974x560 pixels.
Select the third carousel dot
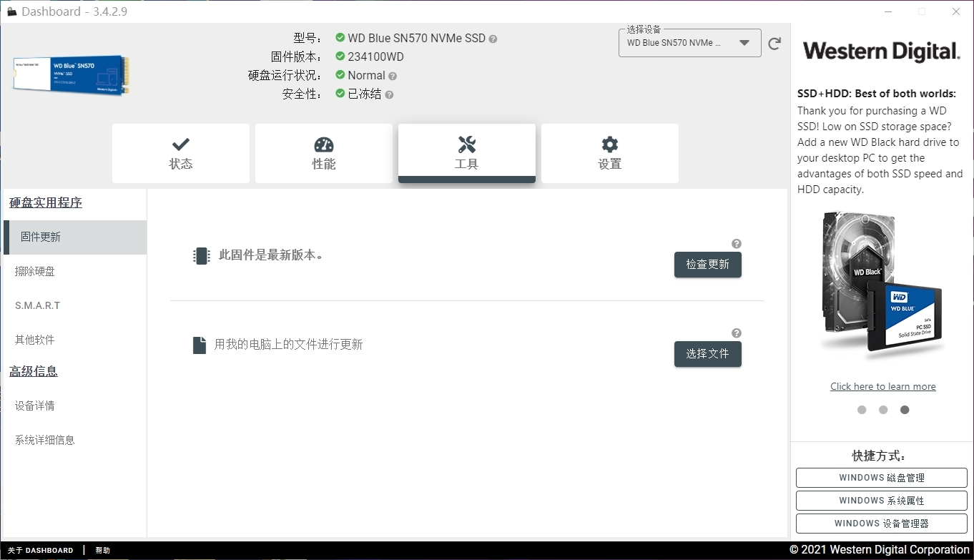pyautogui.click(x=905, y=410)
